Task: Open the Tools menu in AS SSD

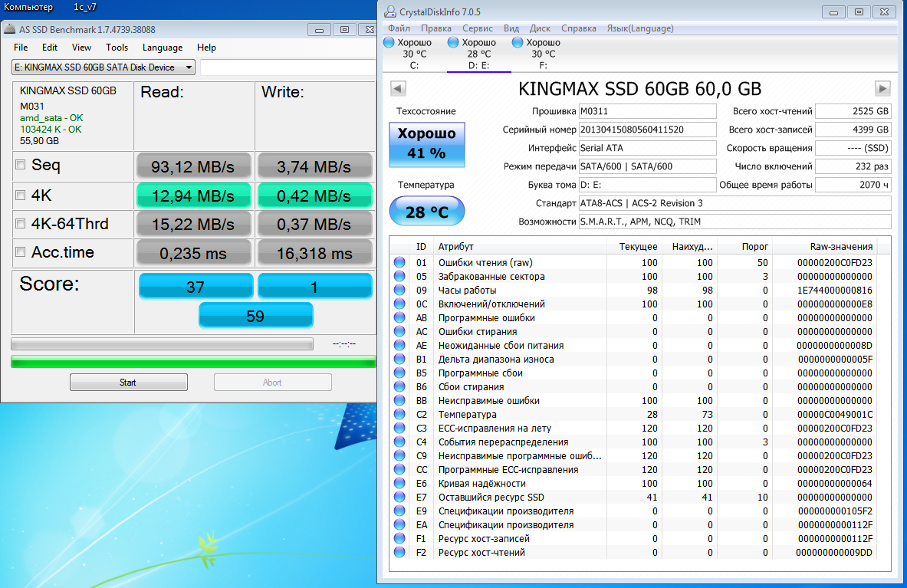Action: tap(117, 48)
